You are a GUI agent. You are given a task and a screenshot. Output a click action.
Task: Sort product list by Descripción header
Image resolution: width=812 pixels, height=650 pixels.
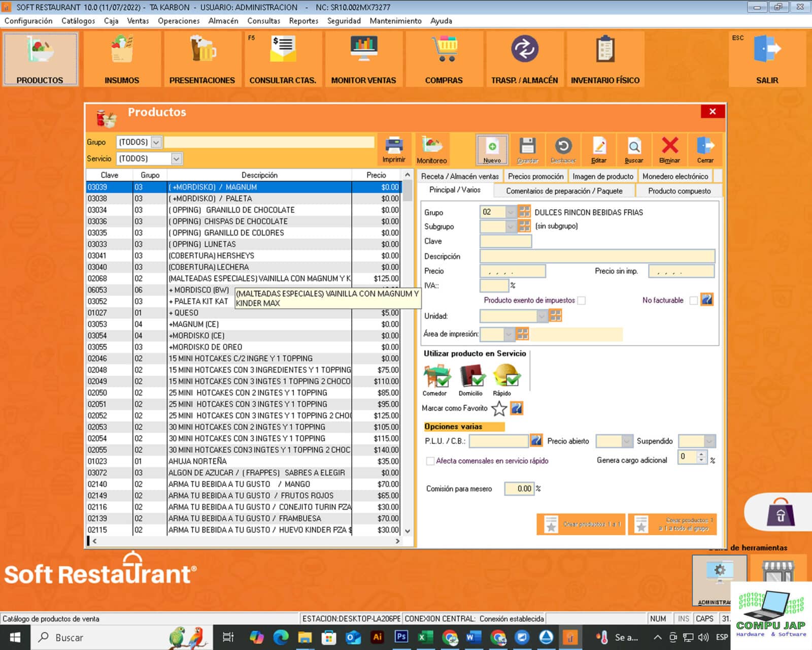259,175
